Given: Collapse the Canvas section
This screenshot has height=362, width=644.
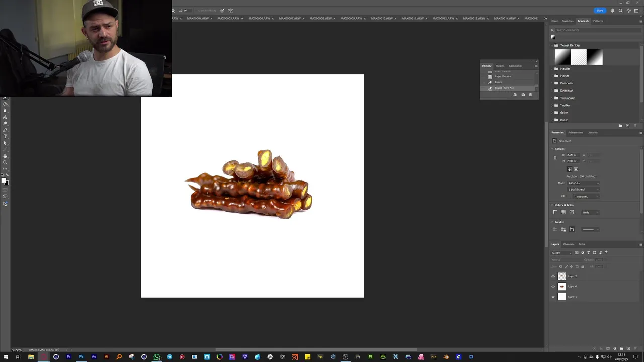Looking at the screenshot, I should [x=552, y=148].
